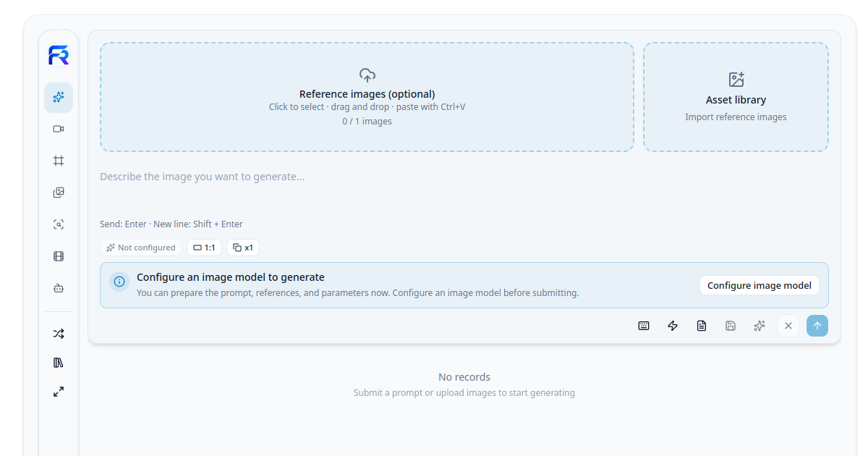Open the 1:1 aspect ratio selector
The image size is (868, 456).
(x=204, y=248)
